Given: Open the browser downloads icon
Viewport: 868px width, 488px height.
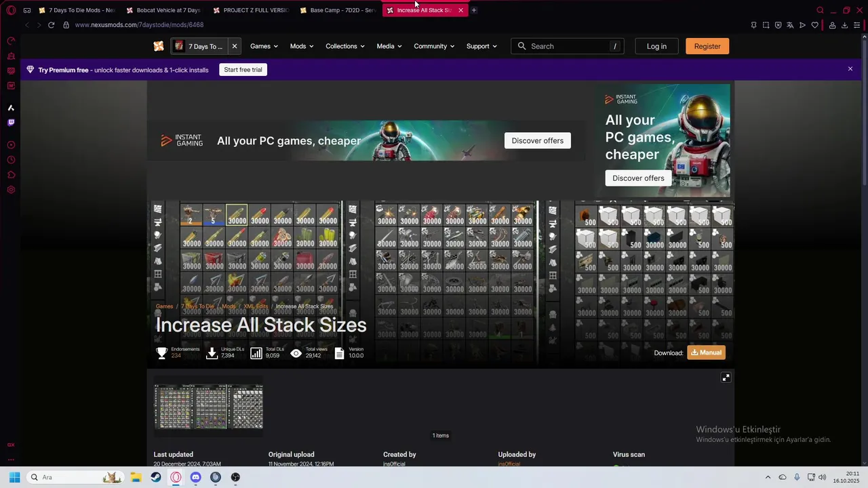Looking at the screenshot, I should point(844,25).
